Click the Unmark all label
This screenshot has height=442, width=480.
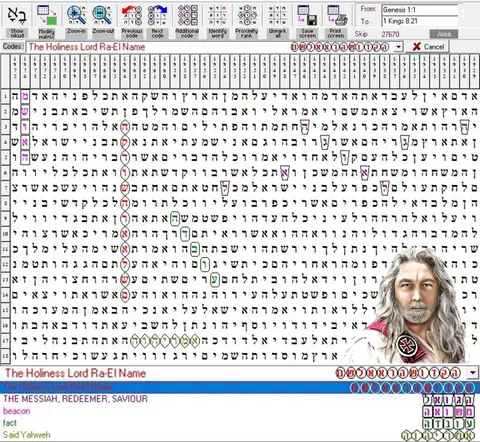click(x=277, y=33)
